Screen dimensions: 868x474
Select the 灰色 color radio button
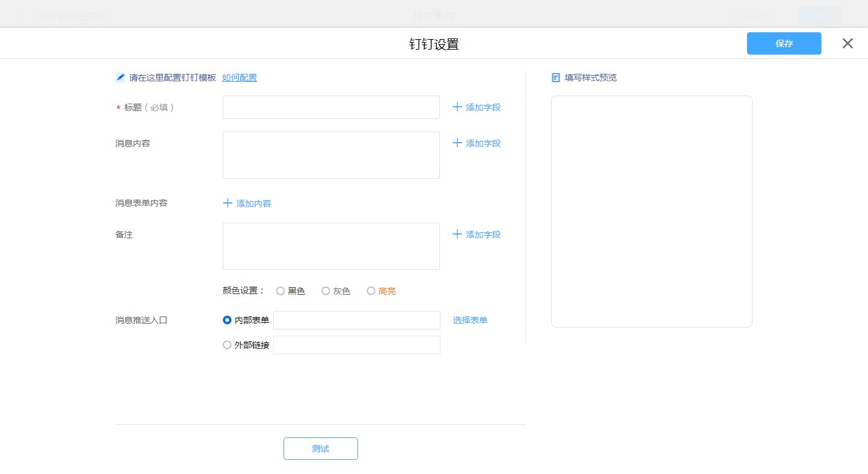point(326,291)
